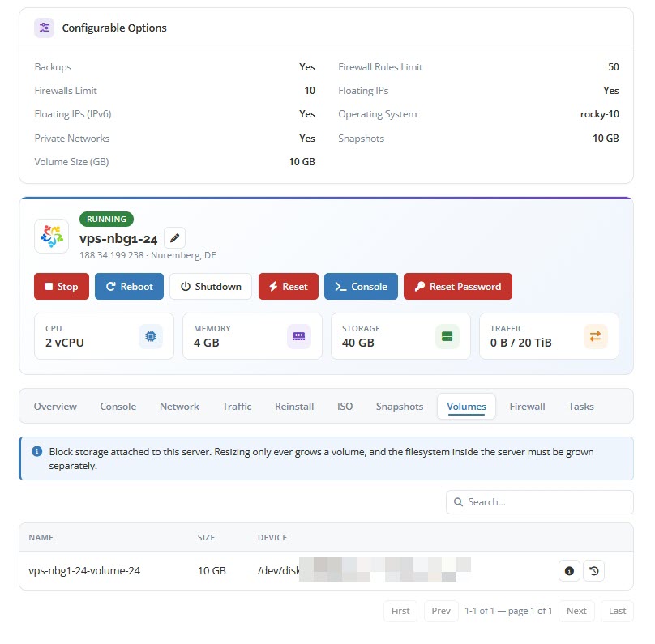Open the Console tab
This screenshot has width=655, height=644.
coord(118,406)
